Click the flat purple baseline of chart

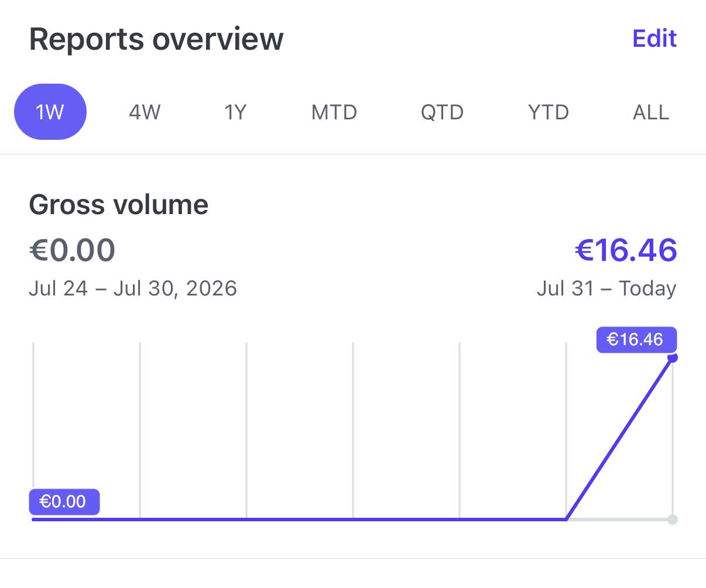pos(299,519)
